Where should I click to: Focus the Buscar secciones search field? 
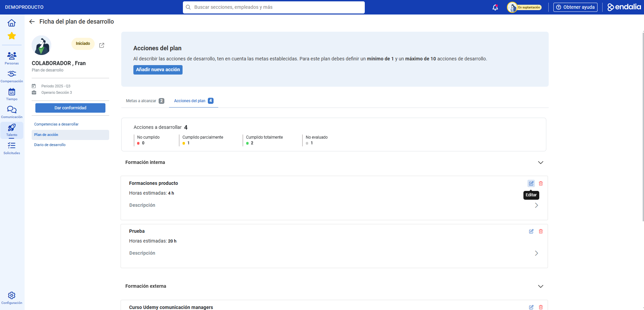(x=274, y=7)
